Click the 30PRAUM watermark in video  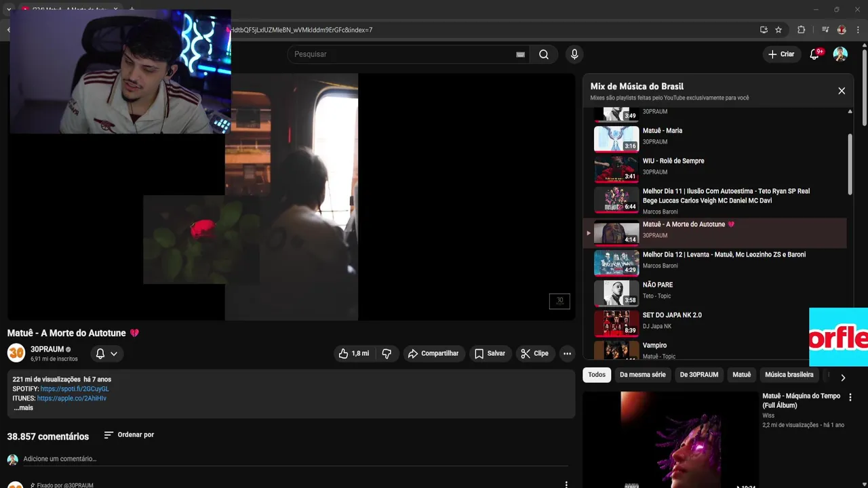coord(559,301)
